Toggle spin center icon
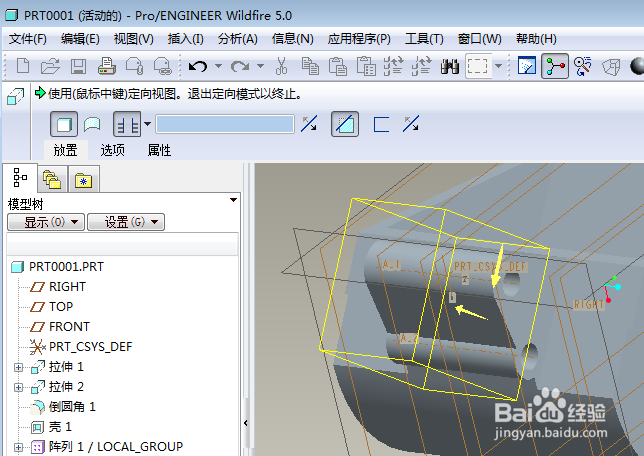The height and width of the screenshot is (456, 644). [x=555, y=66]
